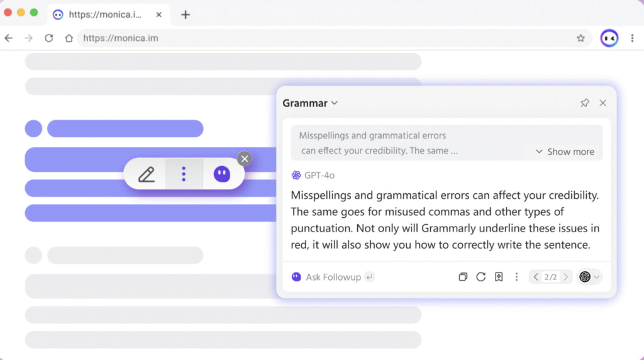Open more options beside the bookmark icon

(x=516, y=277)
